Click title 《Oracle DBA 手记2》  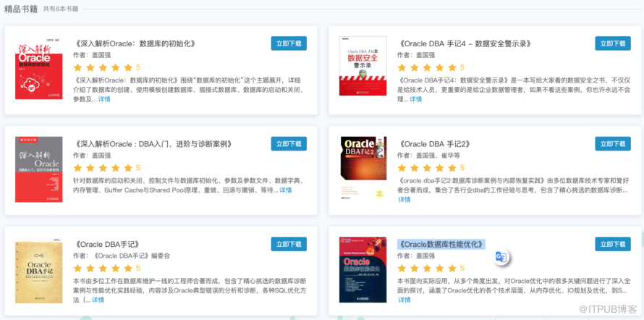[x=435, y=144]
